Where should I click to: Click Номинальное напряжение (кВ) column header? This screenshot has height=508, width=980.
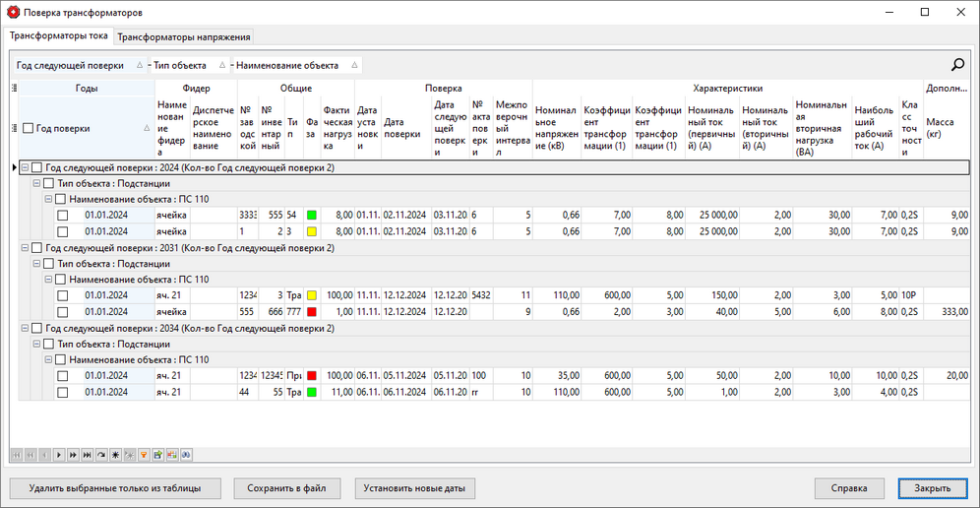557,128
